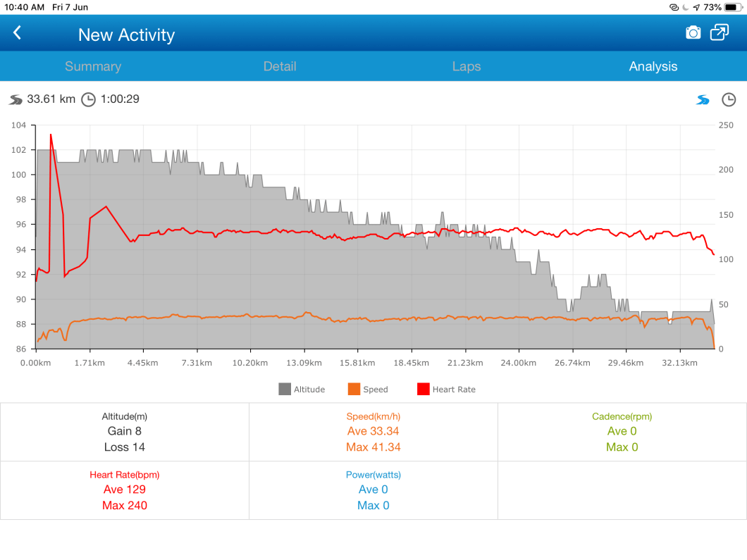
Task: Switch to the Detail tab
Action: (x=280, y=66)
